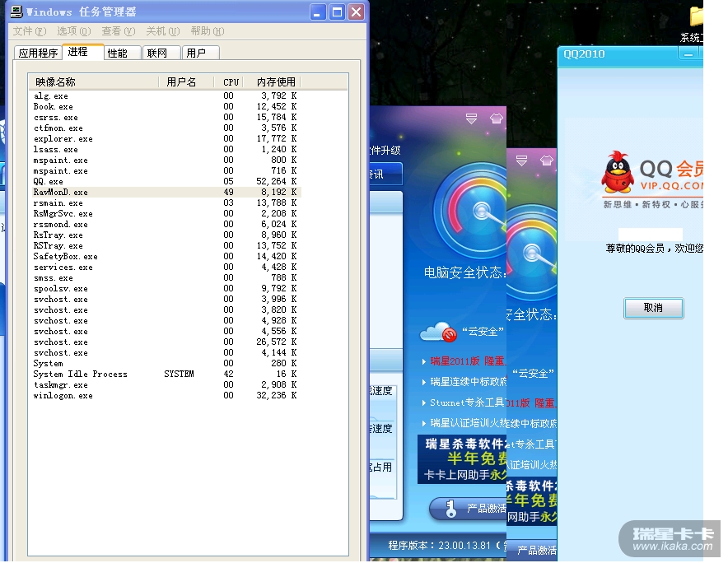Switch to the 性能 tab
This screenshot has height=563, width=728.
point(122,53)
